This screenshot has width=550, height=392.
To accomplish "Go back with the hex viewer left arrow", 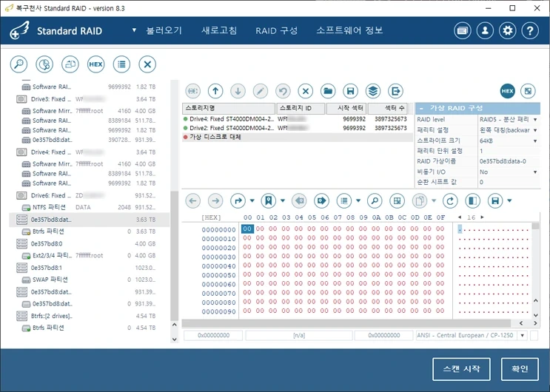I will pyautogui.click(x=193, y=201).
